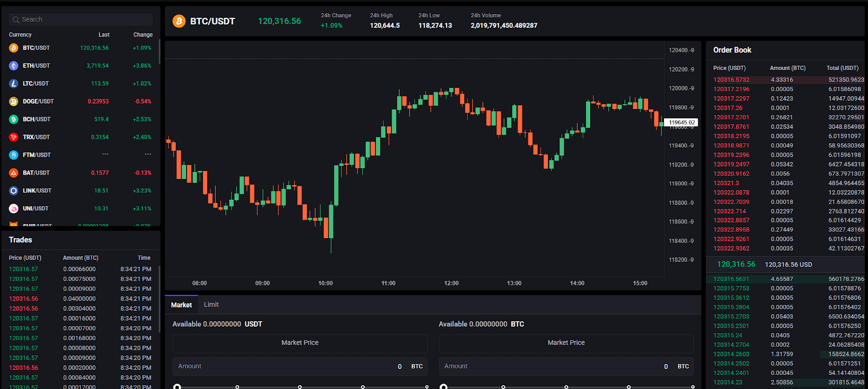Click start handle of sell amount slider
Screen dimensions: 868x389
[443, 387]
